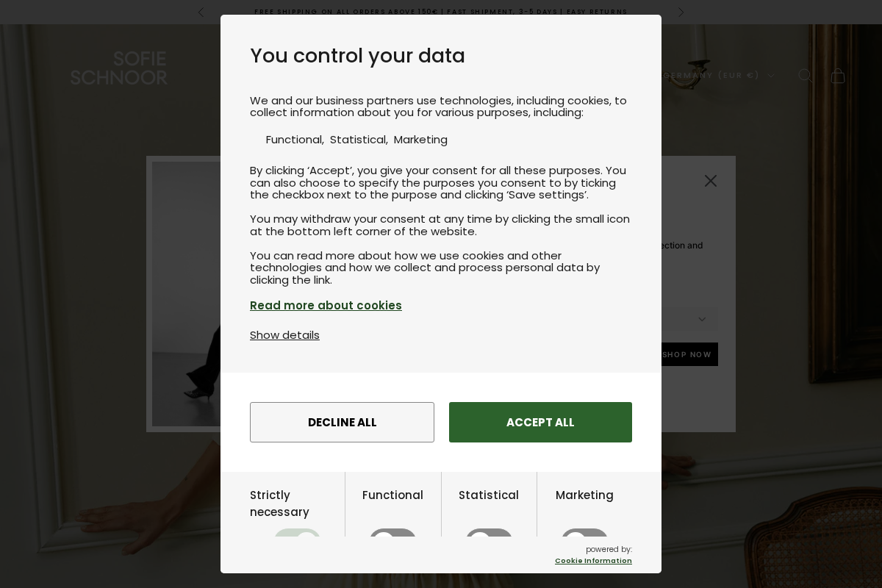Click Decline All in the cookie banner
Viewport: 882px width, 588px height.
point(342,423)
